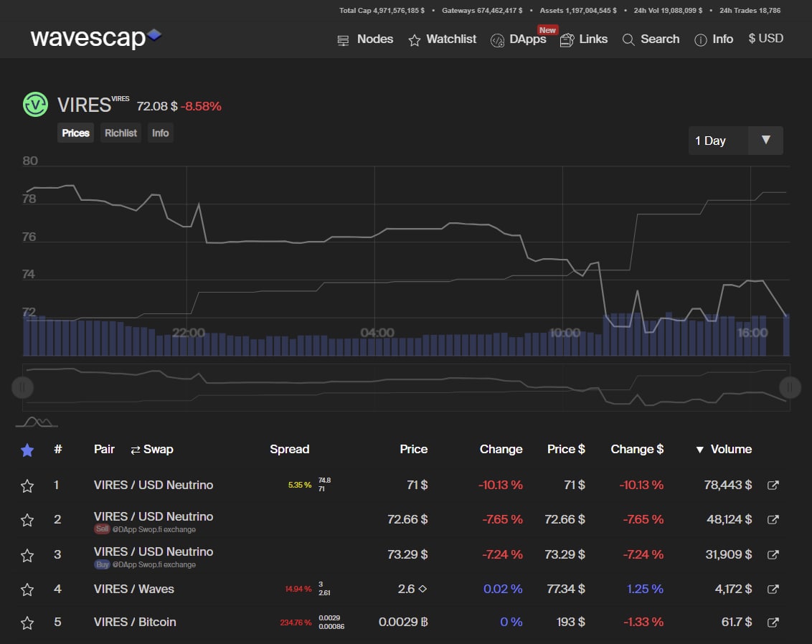Click the timeframe dropdown arrow

tap(766, 141)
